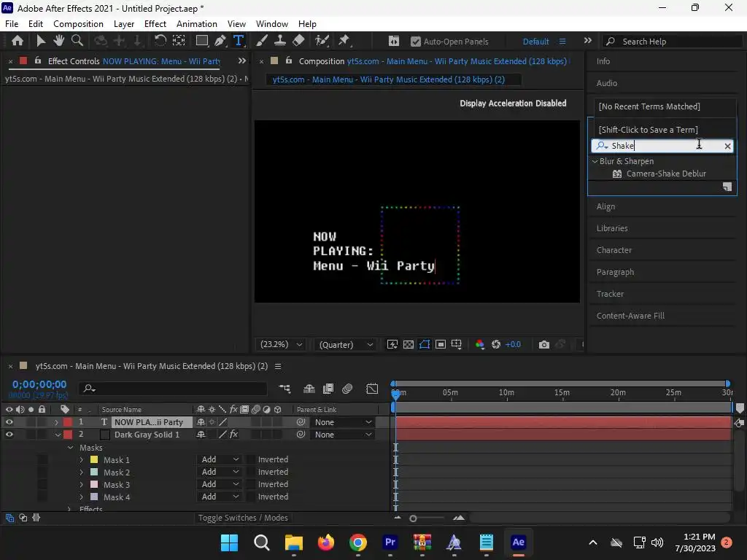Image resolution: width=747 pixels, height=560 pixels.
Task: Open After Effects in the taskbar
Action: pyautogui.click(x=519, y=542)
